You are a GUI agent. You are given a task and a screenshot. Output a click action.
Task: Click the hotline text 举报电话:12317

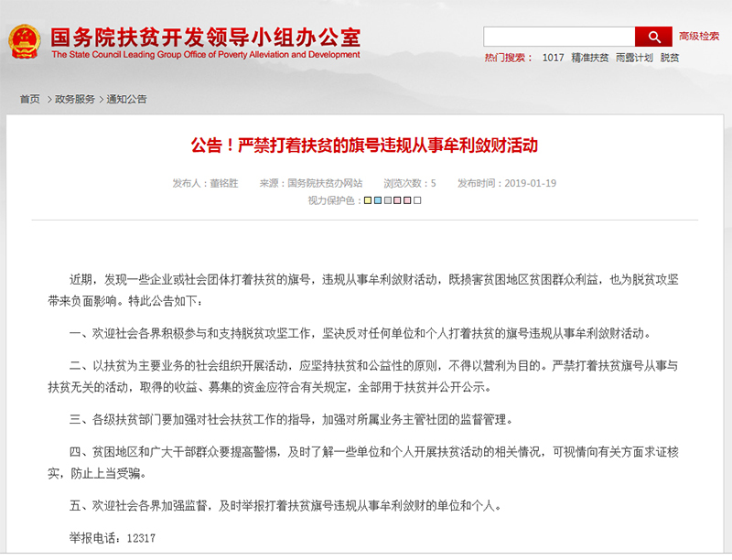pyautogui.click(x=113, y=538)
